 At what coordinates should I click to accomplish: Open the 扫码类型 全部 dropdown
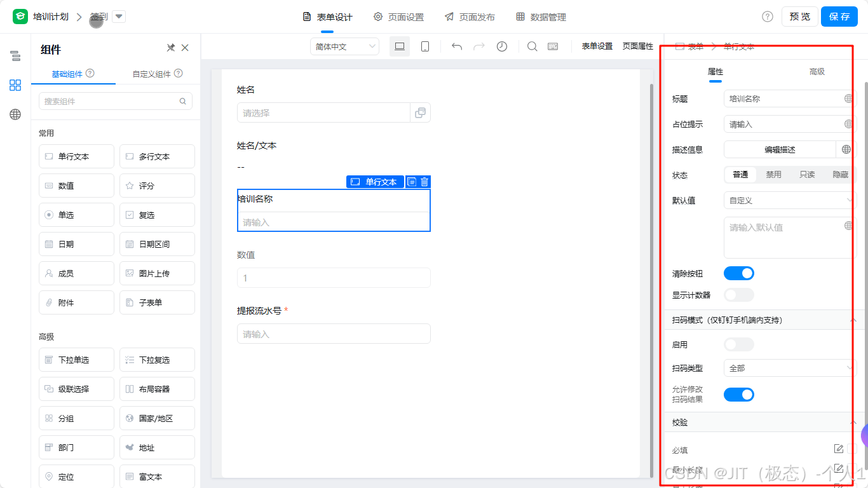click(790, 368)
